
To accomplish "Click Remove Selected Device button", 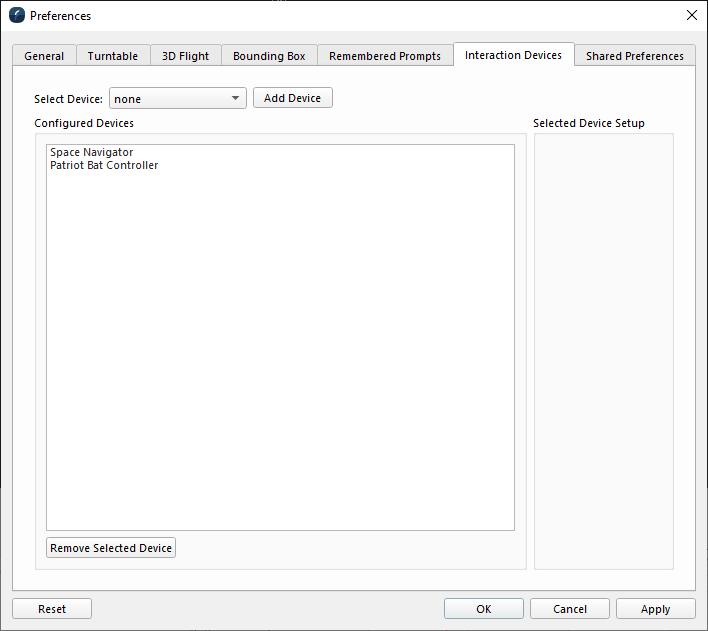I will [x=111, y=547].
